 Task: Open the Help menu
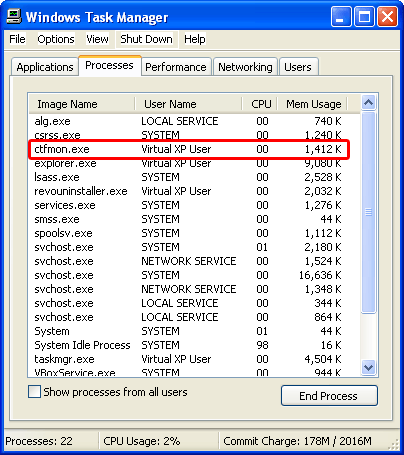[195, 39]
